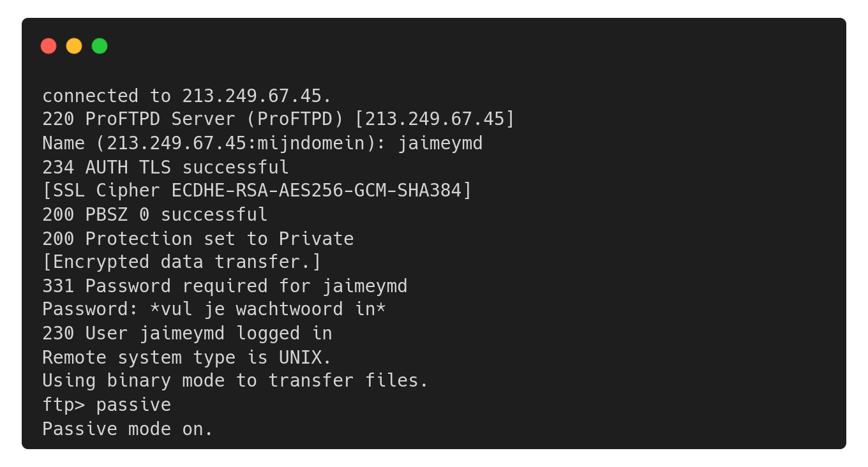Click the 'ftp>' prompt text
The height and width of the screenshot is (467, 868).
[63, 405]
